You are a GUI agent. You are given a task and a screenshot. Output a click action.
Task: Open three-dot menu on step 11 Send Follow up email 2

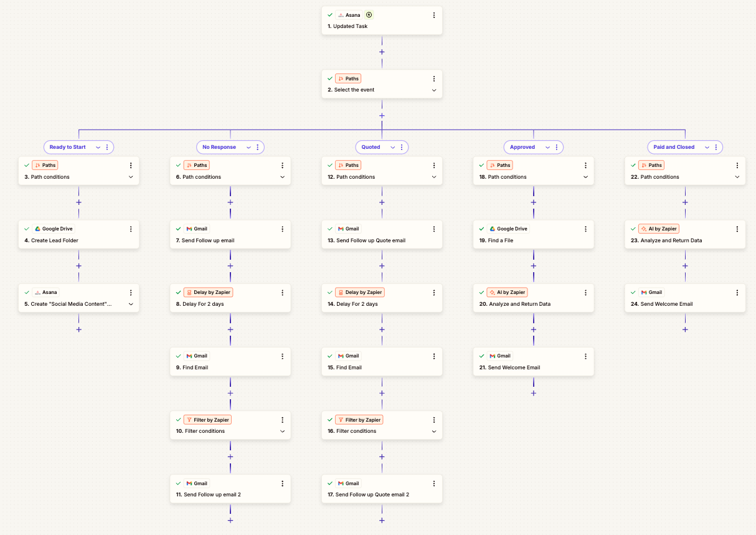point(282,483)
